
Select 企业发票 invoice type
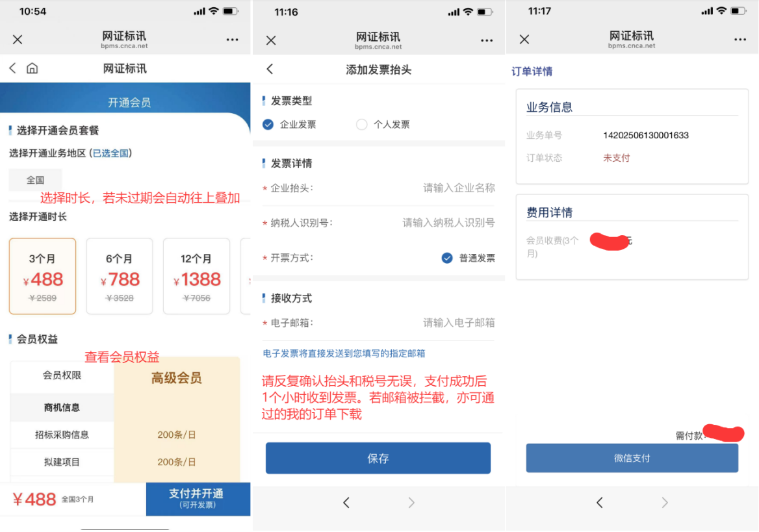269,125
